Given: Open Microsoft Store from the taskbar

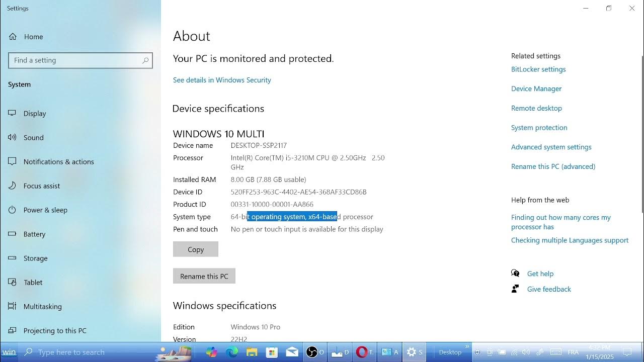Looking at the screenshot, I should (272, 352).
